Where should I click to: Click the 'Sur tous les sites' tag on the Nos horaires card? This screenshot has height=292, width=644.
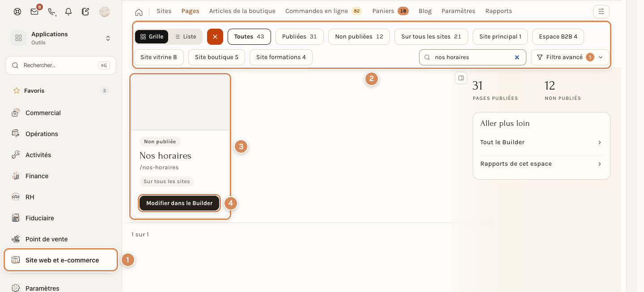tap(167, 181)
